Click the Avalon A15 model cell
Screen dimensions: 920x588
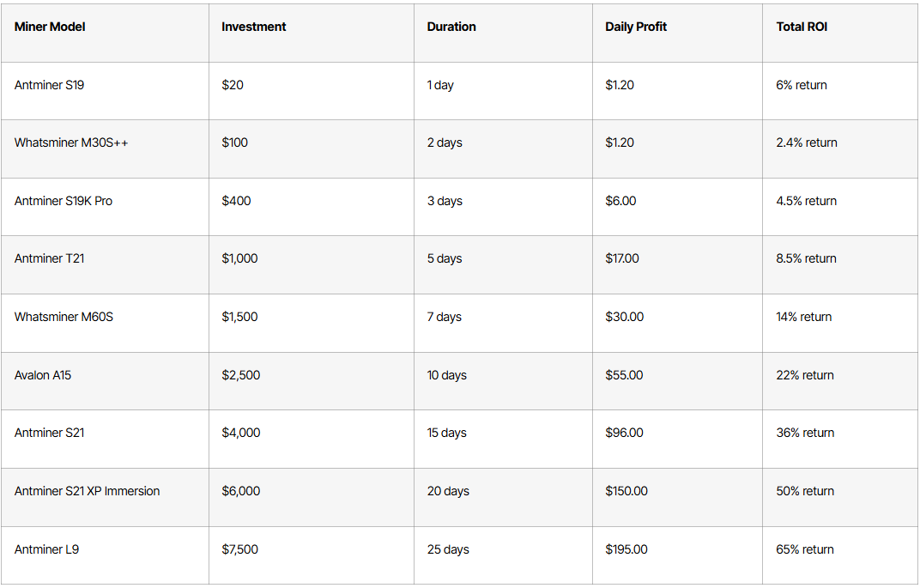tap(43, 375)
